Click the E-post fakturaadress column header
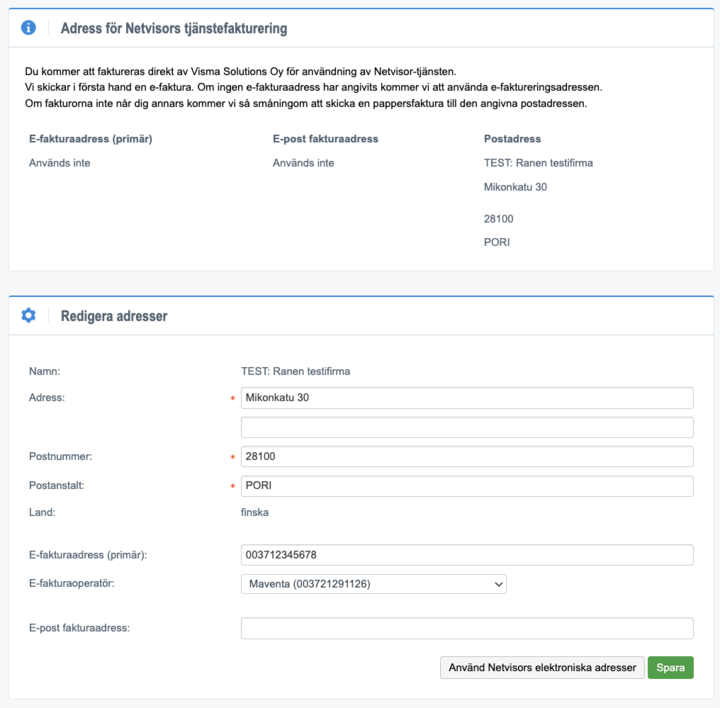The width and height of the screenshot is (720, 708). click(326, 139)
